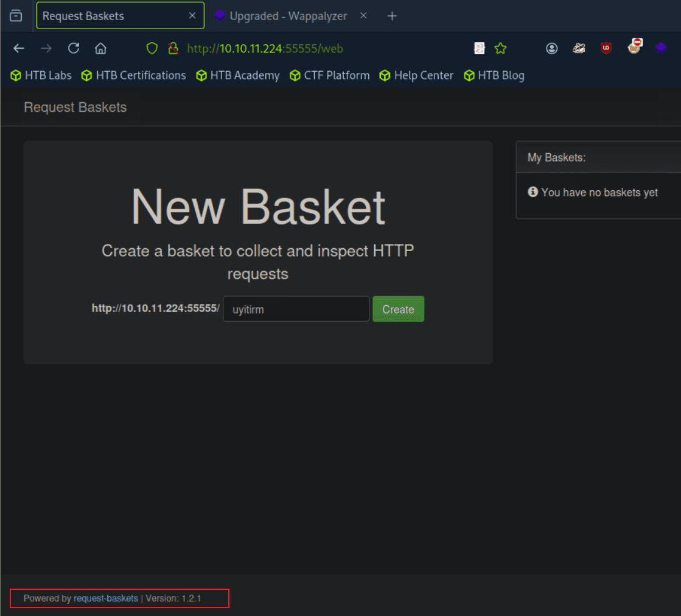This screenshot has height=616, width=681.
Task: Show the insecure connection padlock info
Action: [173, 49]
